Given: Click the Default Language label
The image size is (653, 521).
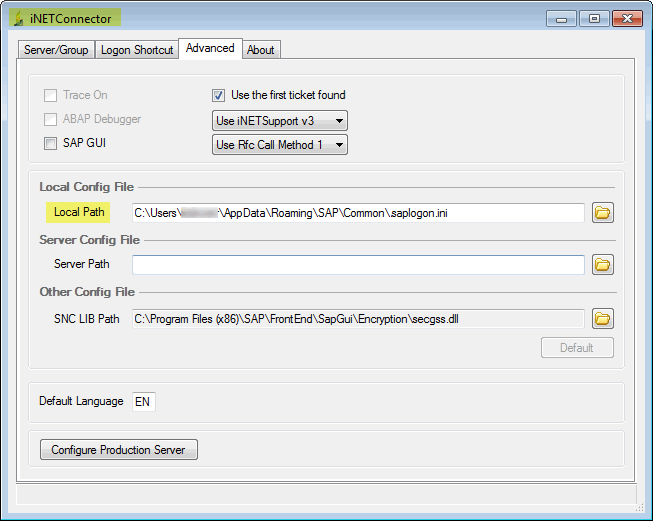Looking at the screenshot, I should click(81, 401).
